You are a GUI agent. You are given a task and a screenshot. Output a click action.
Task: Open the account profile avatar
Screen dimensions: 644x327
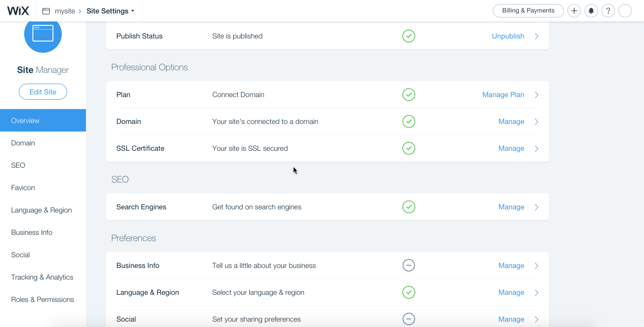pyautogui.click(x=625, y=10)
